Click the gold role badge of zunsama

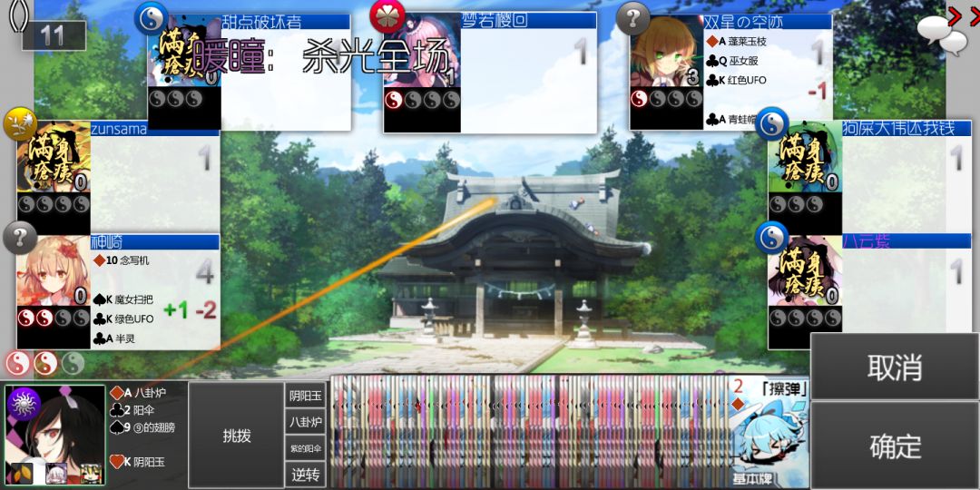click(x=20, y=123)
